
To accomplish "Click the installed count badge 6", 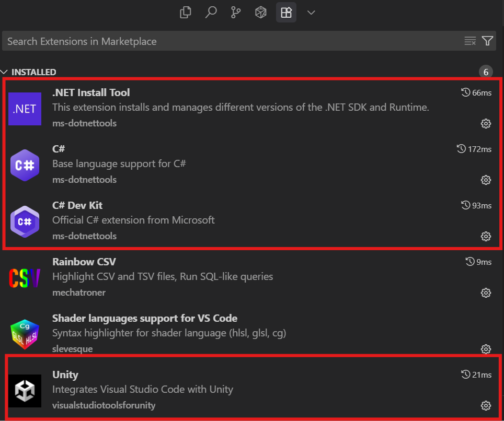I will pos(486,72).
